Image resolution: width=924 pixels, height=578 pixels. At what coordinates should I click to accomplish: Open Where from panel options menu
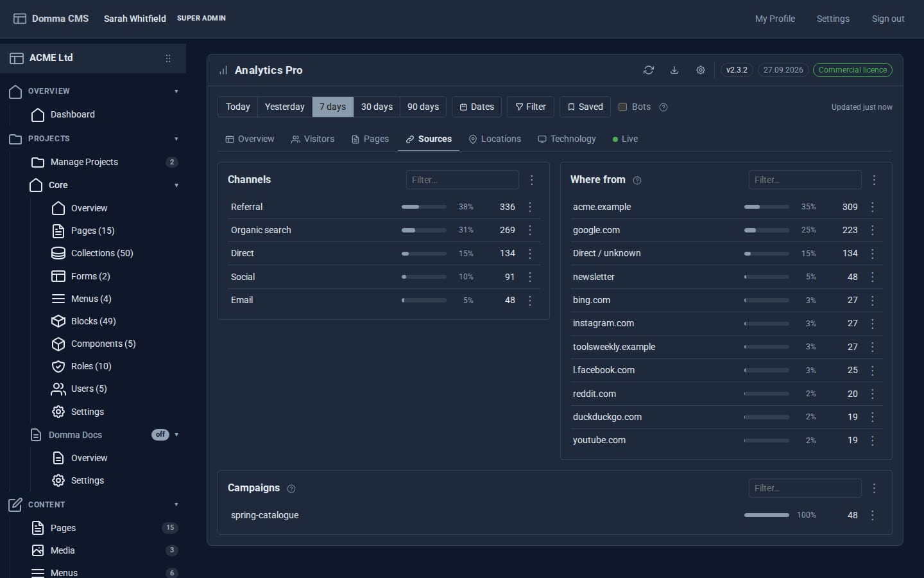[874, 180]
